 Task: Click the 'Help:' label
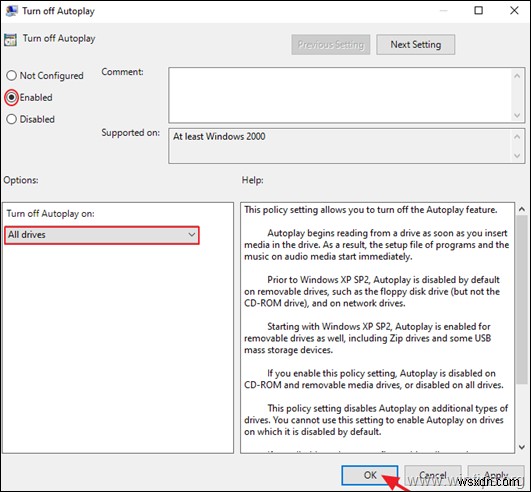(x=252, y=180)
